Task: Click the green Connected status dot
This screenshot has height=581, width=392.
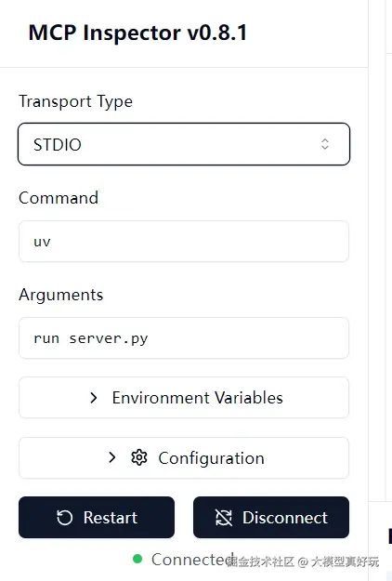Action: point(137,559)
